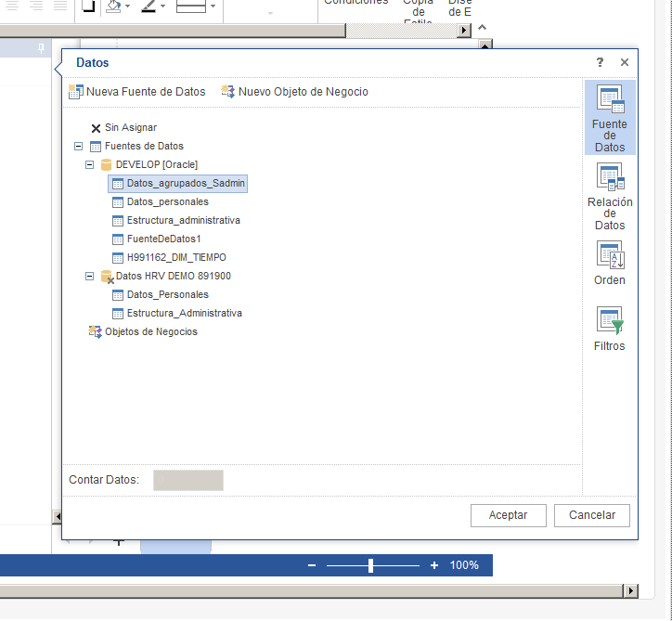Viewport: 672px width, 621px height.
Task: Click Nuevo Objeto de Negocio button
Action: (x=294, y=92)
